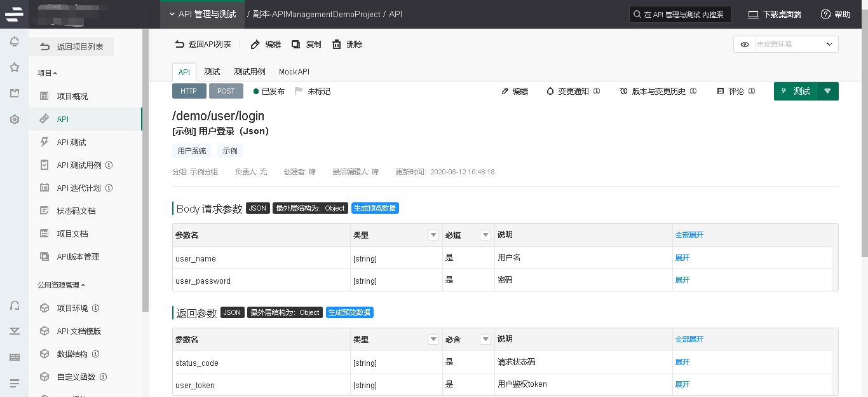Toggle the 未标记 flag marker

pyautogui.click(x=299, y=92)
